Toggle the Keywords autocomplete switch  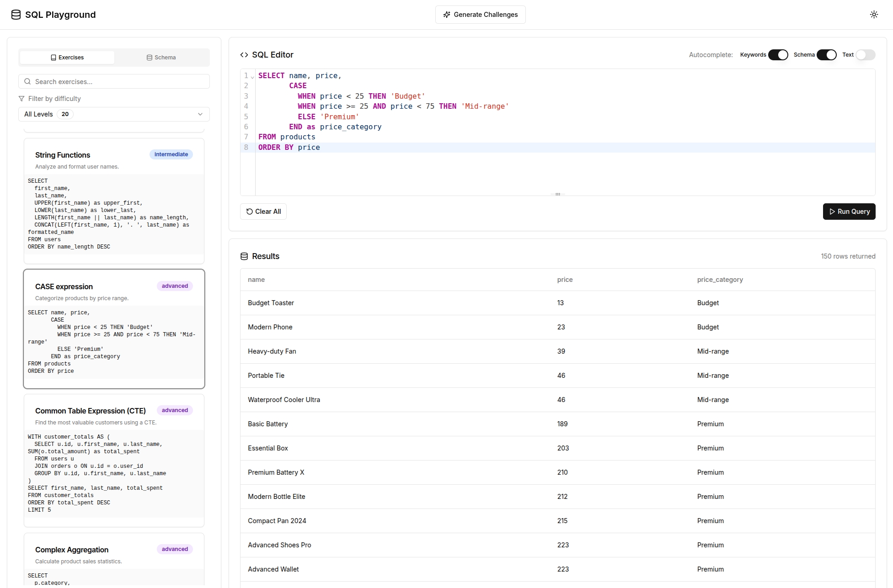tap(778, 55)
